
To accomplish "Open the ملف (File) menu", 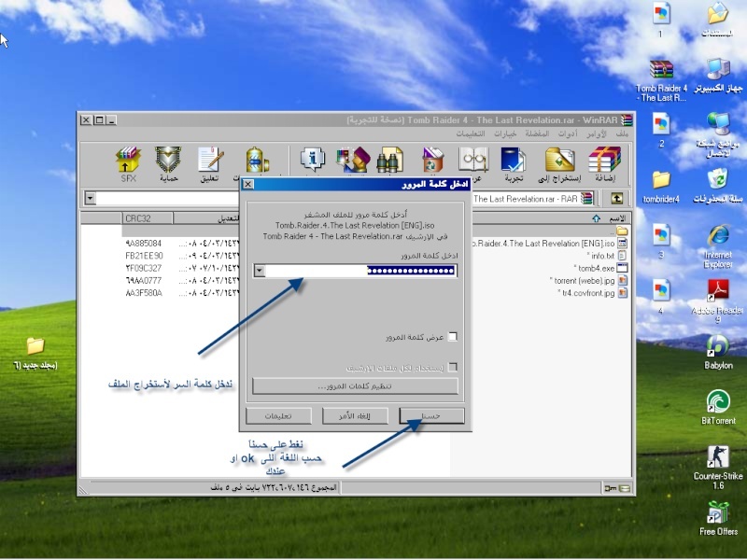I will (x=622, y=133).
